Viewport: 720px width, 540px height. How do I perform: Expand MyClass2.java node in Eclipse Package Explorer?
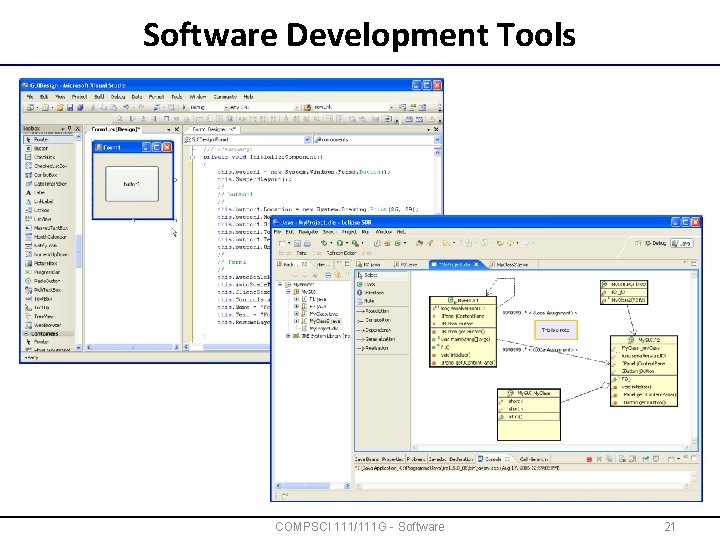(x=296, y=321)
